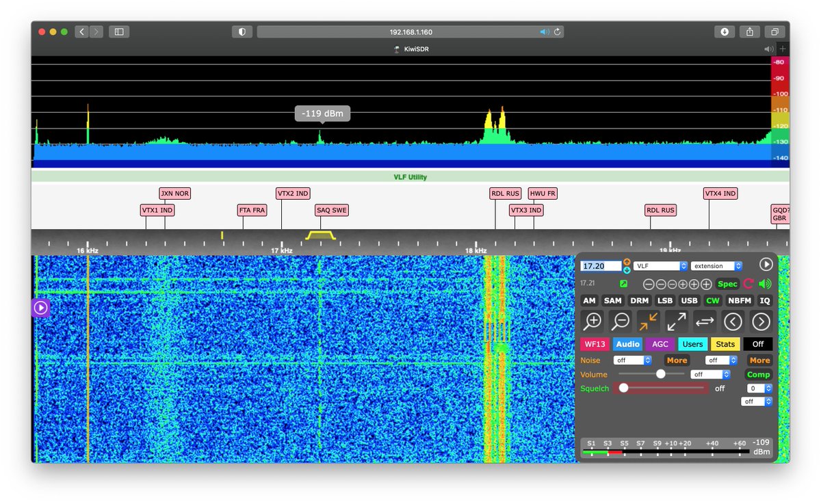Step frequency up with the orange arrow
821x504 pixels.
(x=627, y=262)
